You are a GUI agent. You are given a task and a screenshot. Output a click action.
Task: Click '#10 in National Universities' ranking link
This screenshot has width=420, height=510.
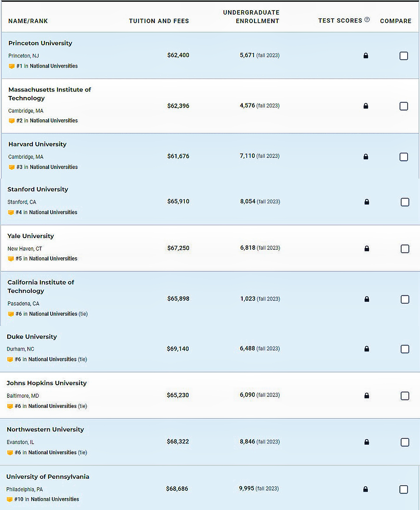[47, 499]
